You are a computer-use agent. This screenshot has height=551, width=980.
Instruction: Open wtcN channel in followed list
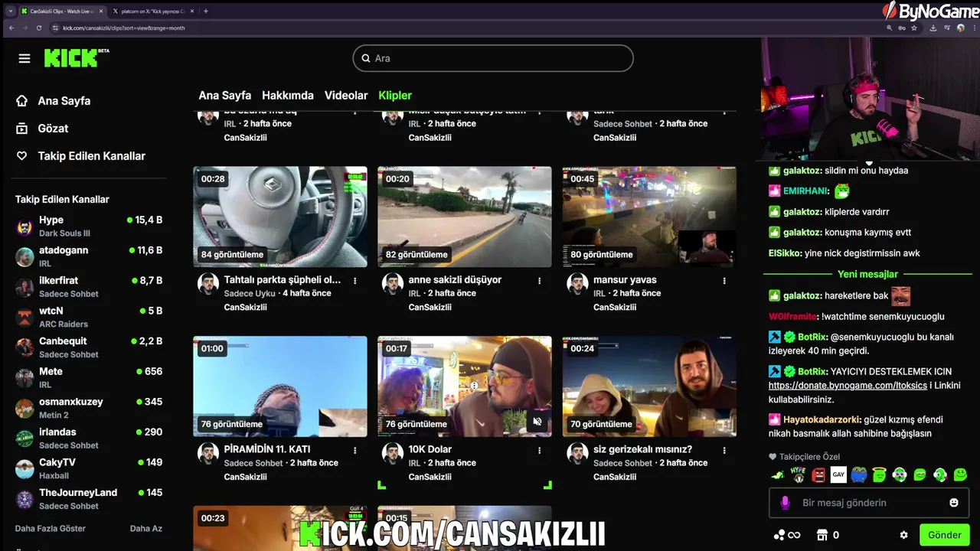[89, 317]
